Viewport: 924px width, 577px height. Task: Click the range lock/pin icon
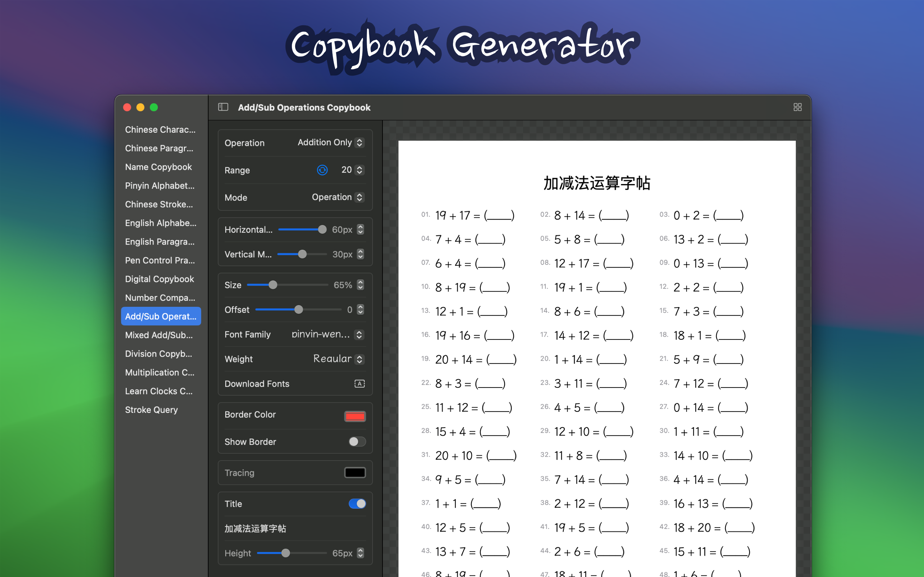click(322, 170)
